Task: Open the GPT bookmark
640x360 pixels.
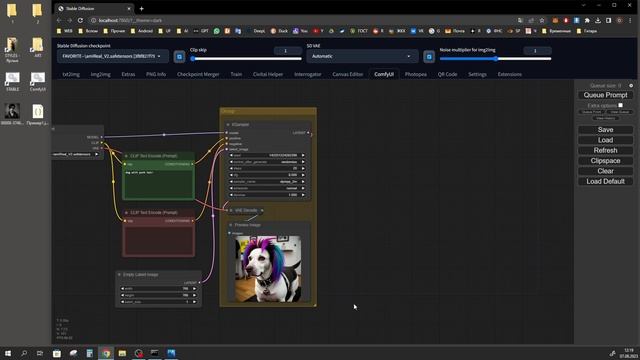Action: (201, 31)
